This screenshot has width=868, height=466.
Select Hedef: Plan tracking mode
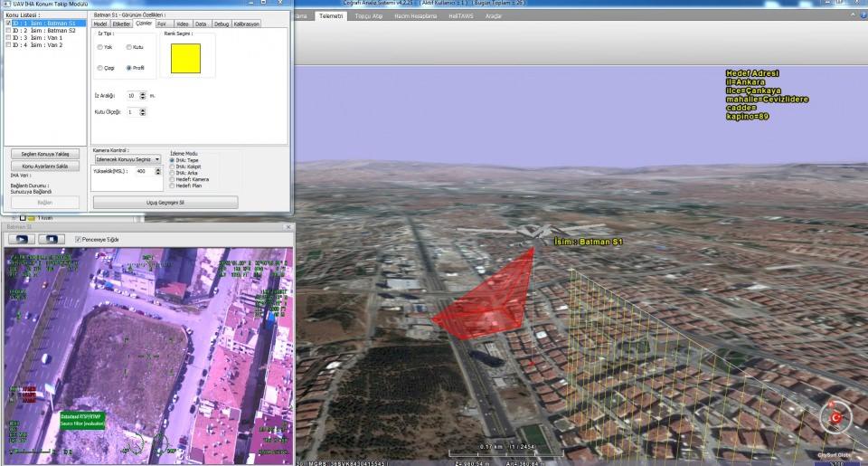172,185
